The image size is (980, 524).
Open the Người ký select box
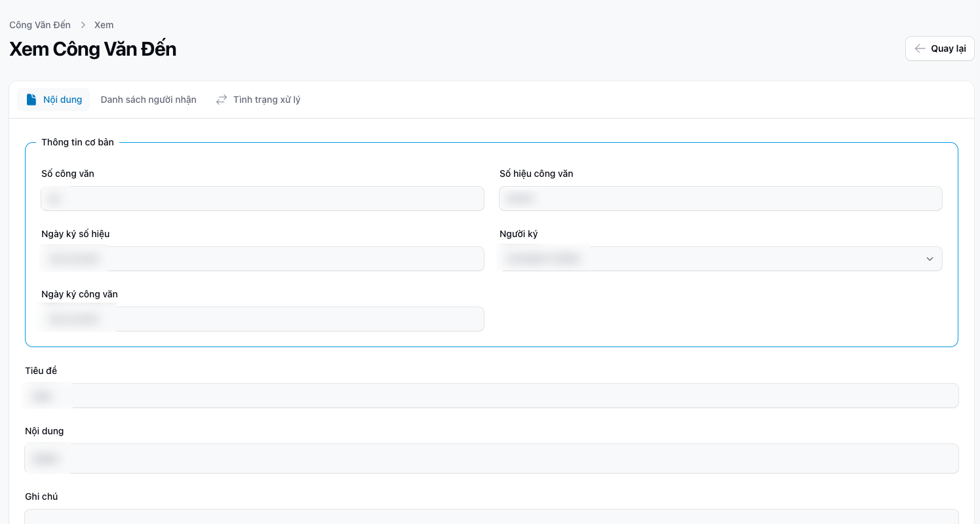point(720,259)
